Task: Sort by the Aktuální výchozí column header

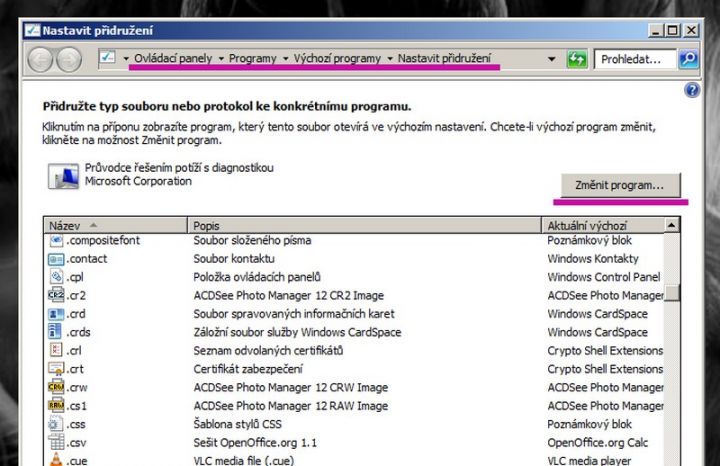Action: pos(603,225)
